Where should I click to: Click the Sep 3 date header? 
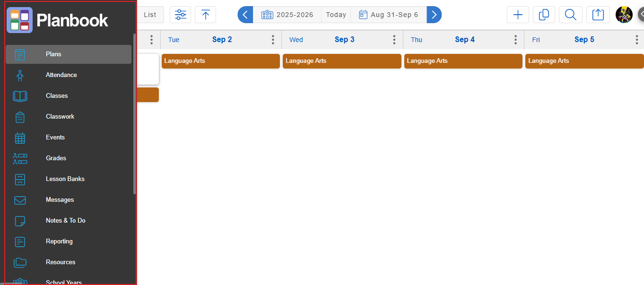pyautogui.click(x=344, y=40)
